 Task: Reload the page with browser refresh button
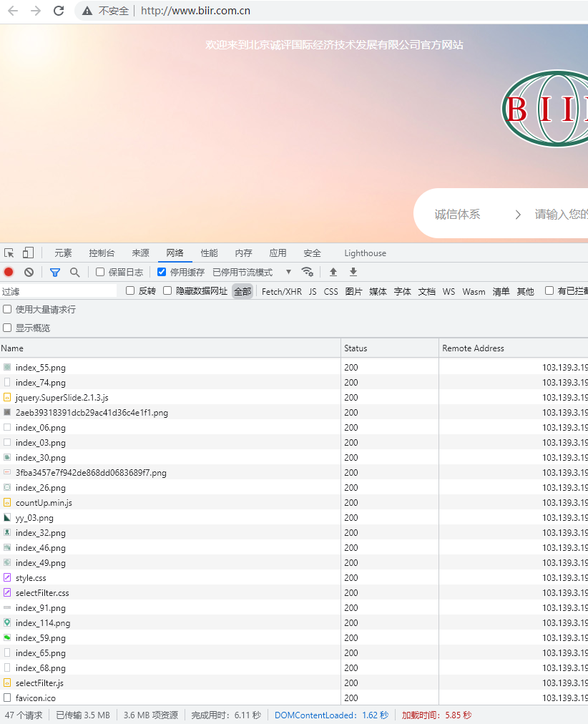tap(59, 11)
